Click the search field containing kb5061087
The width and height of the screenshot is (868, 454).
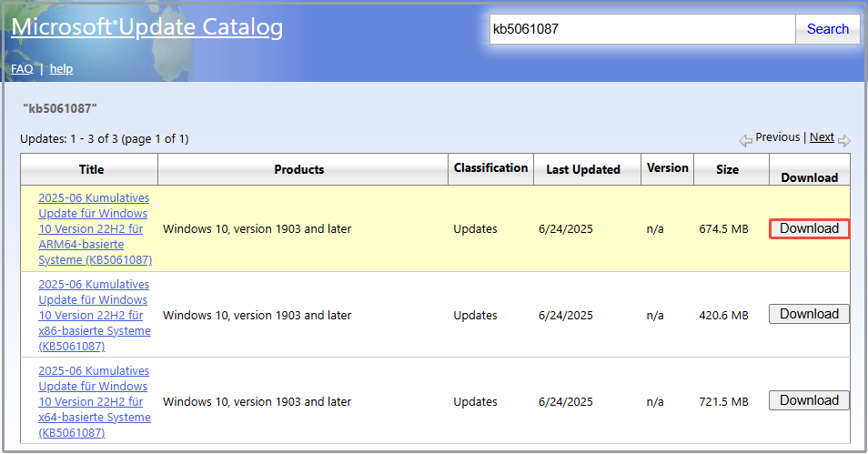[642, 29]
